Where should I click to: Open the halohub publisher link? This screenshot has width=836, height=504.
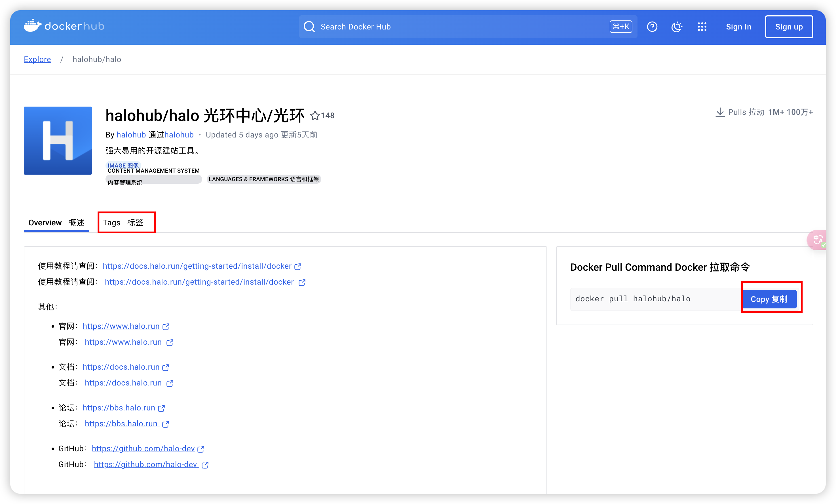pyautogui.click(x=131, y=135)
